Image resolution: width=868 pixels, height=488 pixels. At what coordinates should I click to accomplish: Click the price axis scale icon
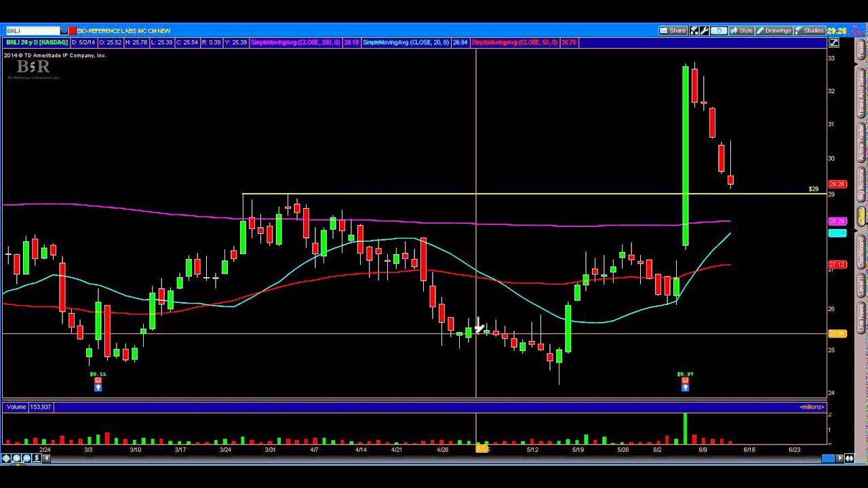(x=833, y=43)
